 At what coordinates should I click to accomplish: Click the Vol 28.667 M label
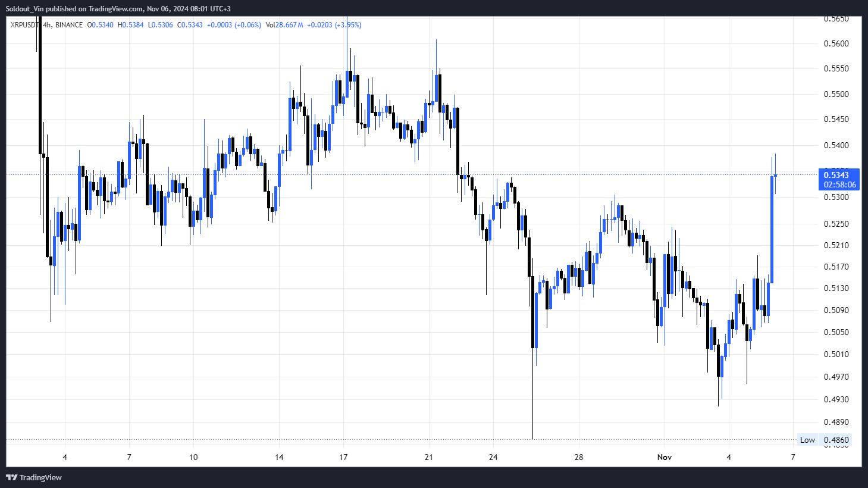pyautogui.click(x=284, y=25)
